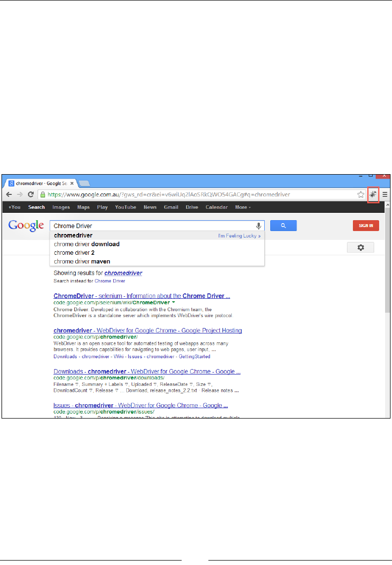Open YouTube in the Google navigation bar

coord(126,207)
